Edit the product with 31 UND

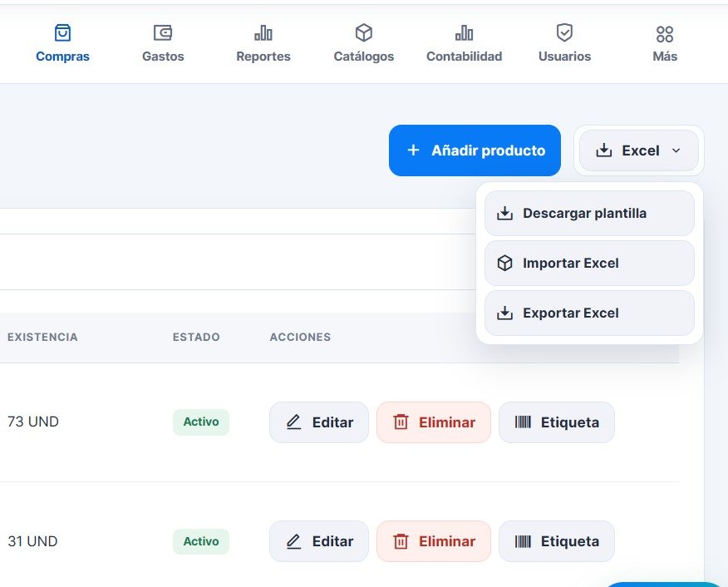click(x=319, y=541)
